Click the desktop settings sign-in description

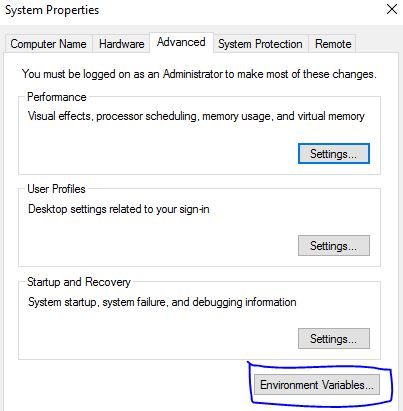click(119, 209)
